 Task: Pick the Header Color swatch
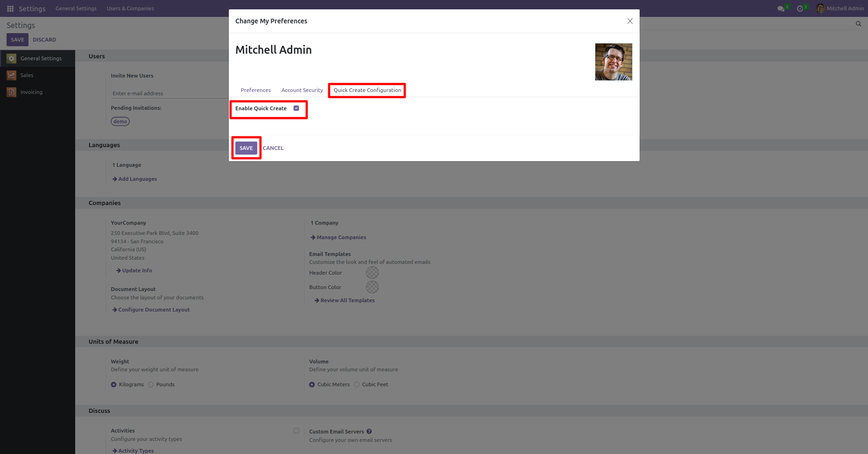(x=372, y=272)
